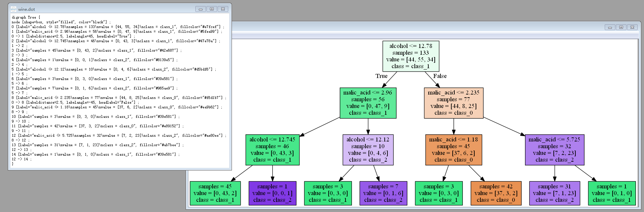
Task: Click the node 1 malic_acid <= 2.96 line
Action: coord(117,31)
